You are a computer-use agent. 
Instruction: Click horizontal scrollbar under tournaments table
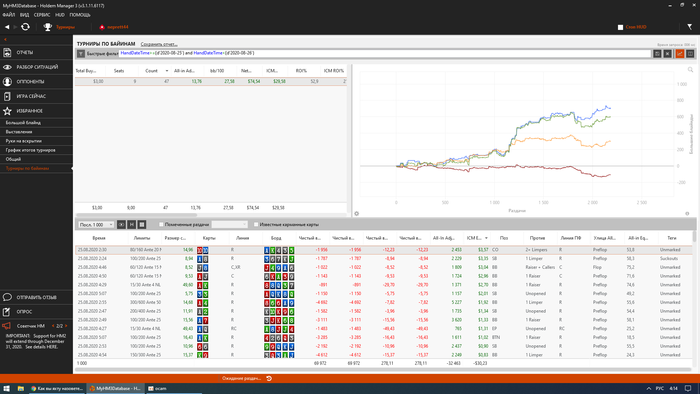point(136,215)
